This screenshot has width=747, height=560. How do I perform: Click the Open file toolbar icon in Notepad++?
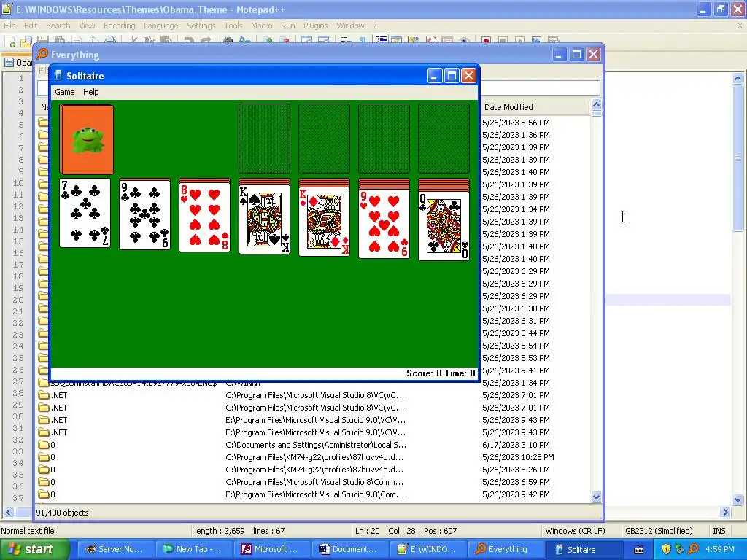[x=26, y=42]
